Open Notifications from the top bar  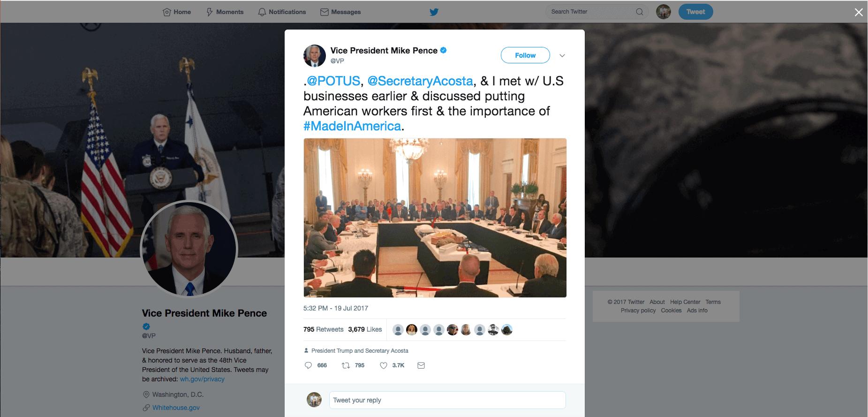pos(282,12)
